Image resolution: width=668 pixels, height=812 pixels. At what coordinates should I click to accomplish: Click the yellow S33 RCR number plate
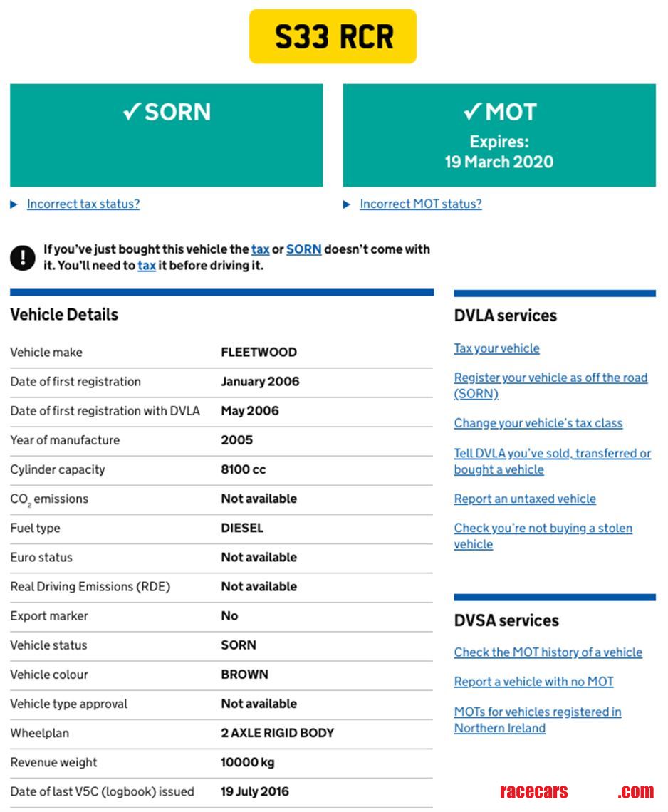333,37
